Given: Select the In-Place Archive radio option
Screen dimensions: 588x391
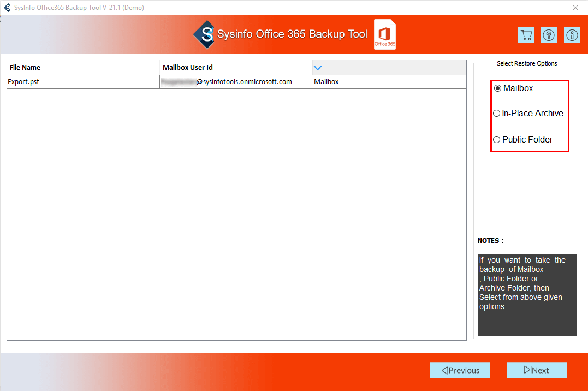Looking at the screenshot, I should (x=528, y=114).
